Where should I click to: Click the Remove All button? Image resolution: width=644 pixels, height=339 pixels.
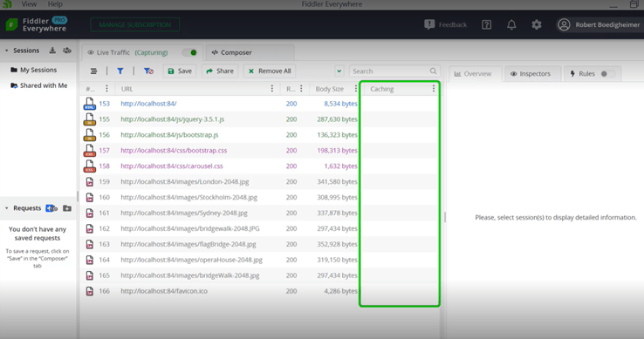(x=270, y=71)
